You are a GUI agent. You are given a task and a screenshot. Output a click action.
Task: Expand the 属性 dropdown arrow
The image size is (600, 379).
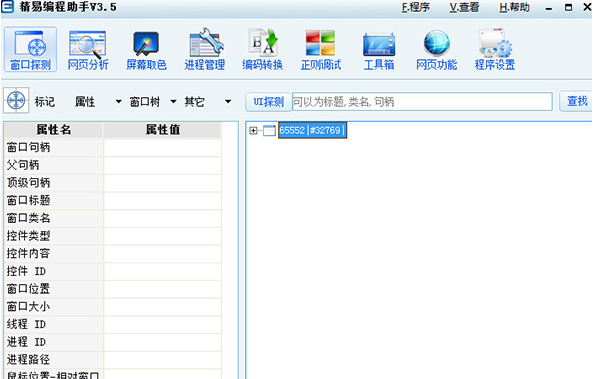point(118,102)
